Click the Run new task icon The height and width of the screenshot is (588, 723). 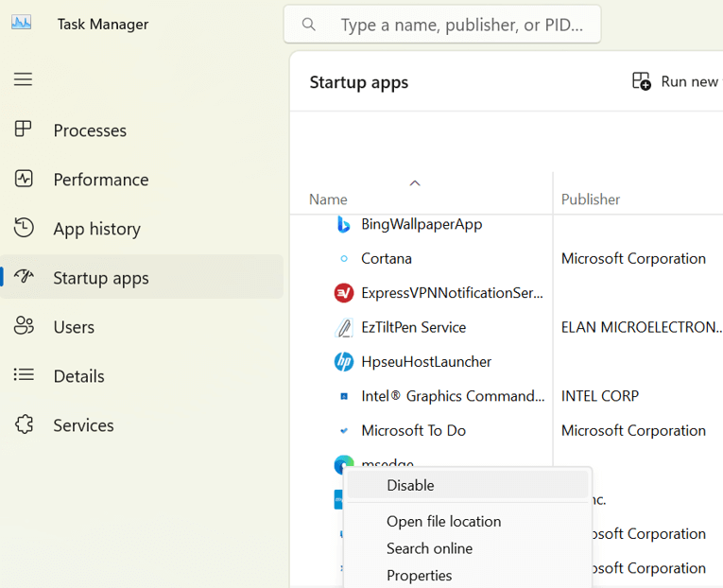(642, 81)
